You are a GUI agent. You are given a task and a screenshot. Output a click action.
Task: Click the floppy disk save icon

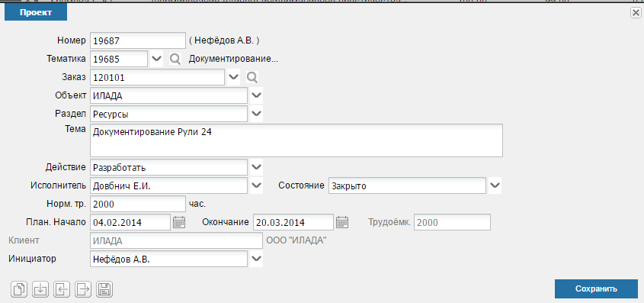click(104, 290)
